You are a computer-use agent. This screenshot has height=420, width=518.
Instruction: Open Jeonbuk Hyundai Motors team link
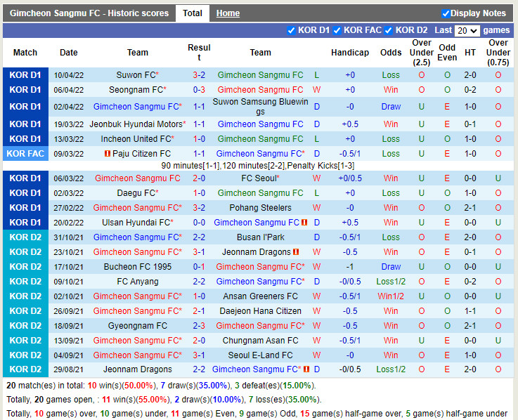136,124
